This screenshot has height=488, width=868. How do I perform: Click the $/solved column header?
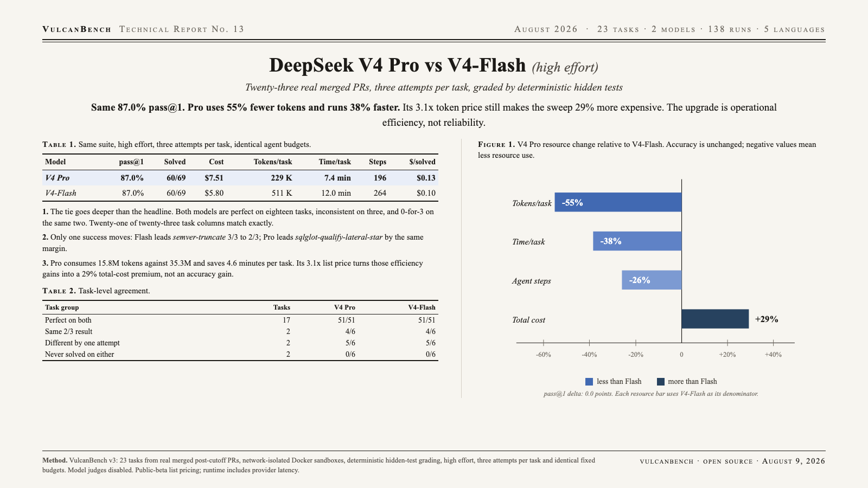click(423, 162)
